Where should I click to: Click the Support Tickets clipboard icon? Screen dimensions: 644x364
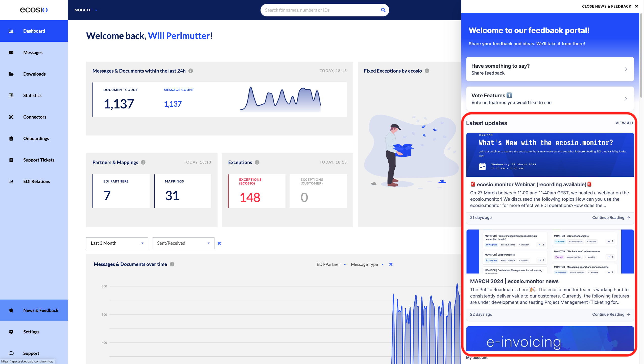click(x=11, y=160)
